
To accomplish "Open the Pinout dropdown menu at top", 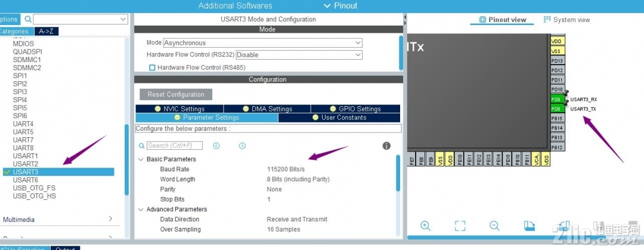I will (340, 6).
